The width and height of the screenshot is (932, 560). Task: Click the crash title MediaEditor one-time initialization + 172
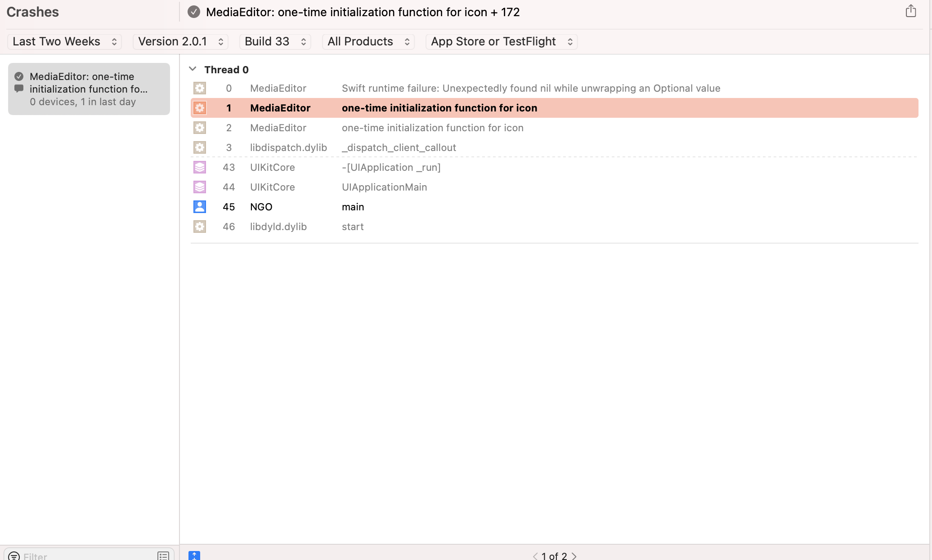[x=363, y=12]
